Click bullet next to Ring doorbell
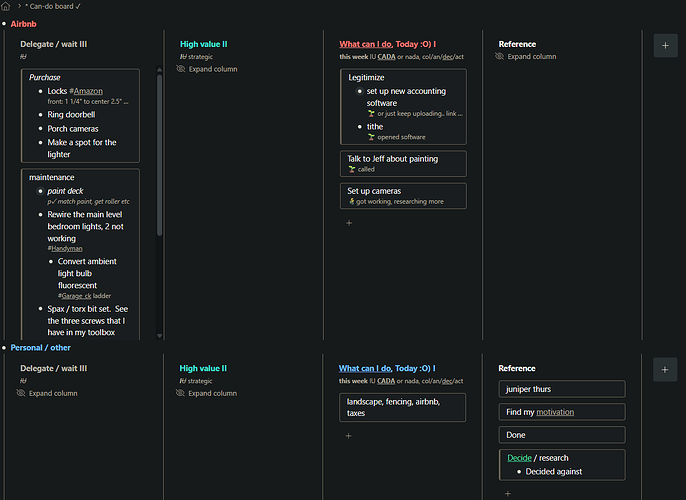Viewport: 686px width, 500px height. pyautogui.click(x=40, y=115)
